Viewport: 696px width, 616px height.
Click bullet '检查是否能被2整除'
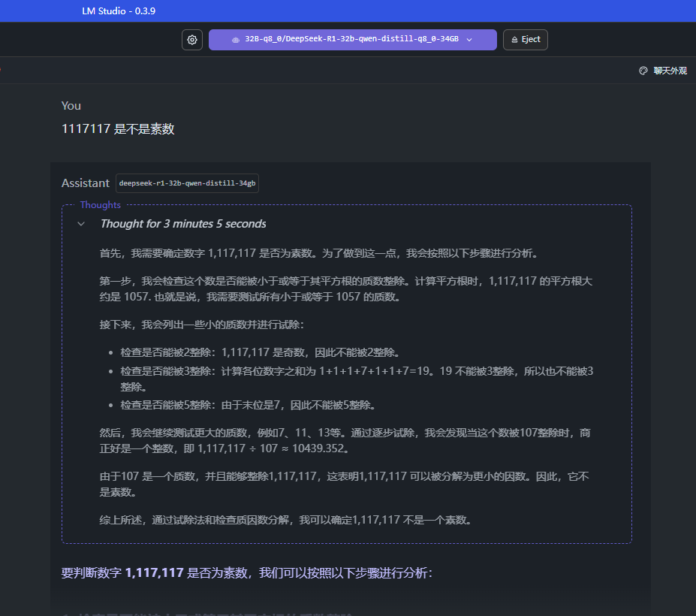coord(261,352)
